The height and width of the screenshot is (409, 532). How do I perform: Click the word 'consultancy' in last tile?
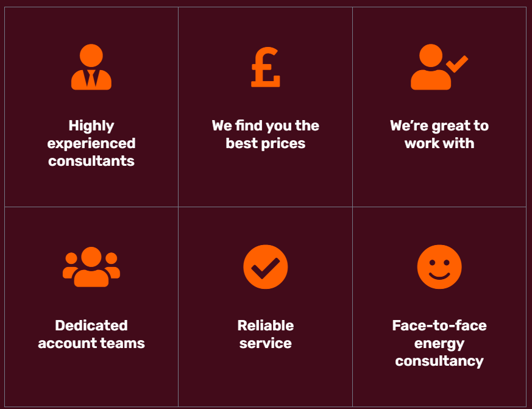pos(439,361)
